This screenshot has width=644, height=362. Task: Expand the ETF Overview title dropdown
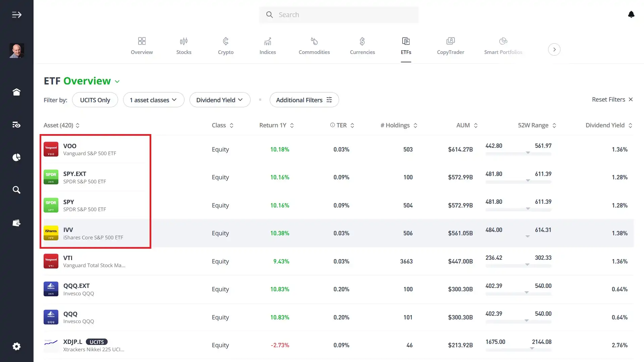click(x=117, y=81)
